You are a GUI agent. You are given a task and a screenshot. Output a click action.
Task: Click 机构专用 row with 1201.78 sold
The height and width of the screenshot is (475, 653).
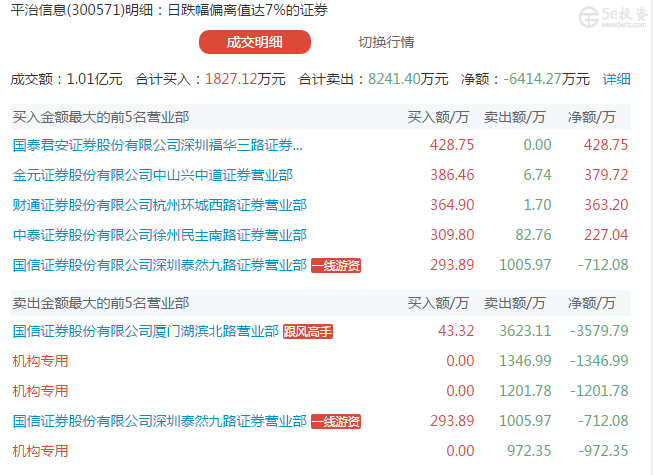click(40, 391)
